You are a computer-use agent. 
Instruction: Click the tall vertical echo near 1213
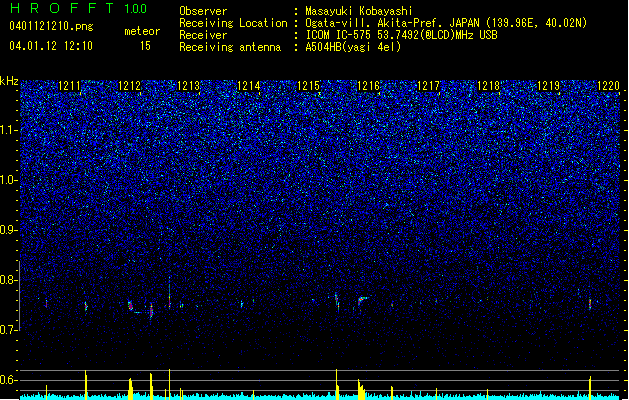pos(169,293)
